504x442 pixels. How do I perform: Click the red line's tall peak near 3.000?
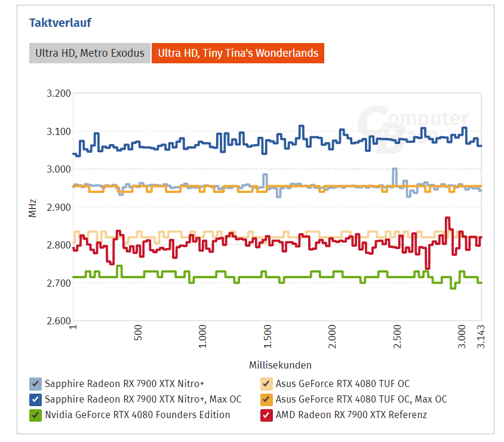(x=447, y=219)
